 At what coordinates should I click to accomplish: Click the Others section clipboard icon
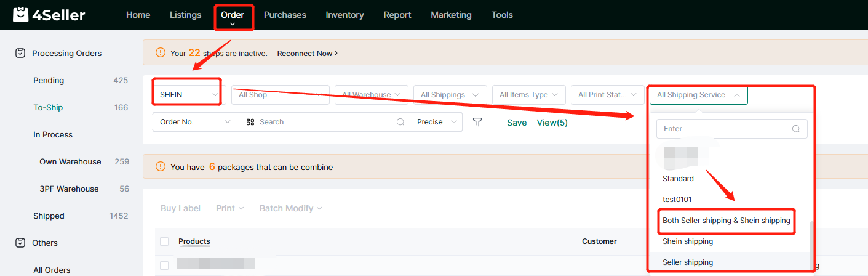[x=20, y=243]
